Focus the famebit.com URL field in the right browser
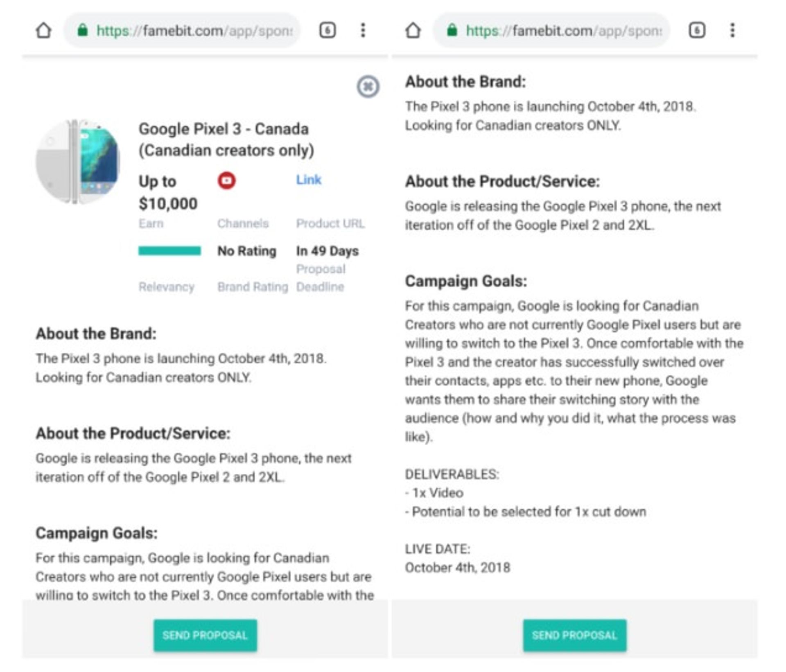 click(x=564, y=31)
